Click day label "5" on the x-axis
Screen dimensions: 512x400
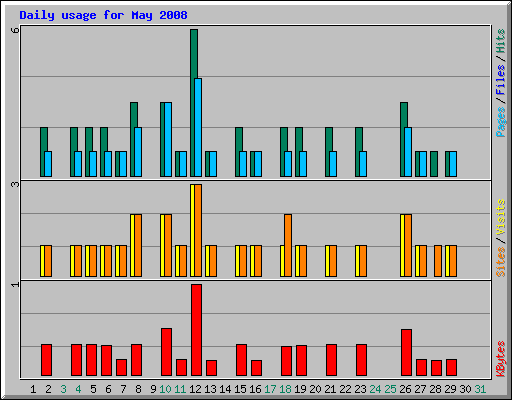tap(93, 389)
